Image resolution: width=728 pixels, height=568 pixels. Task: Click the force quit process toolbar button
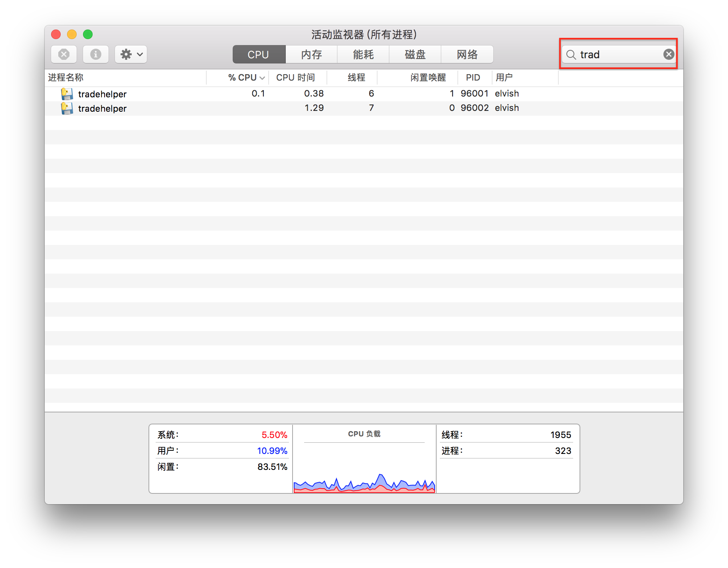click(x=64, y=54)
